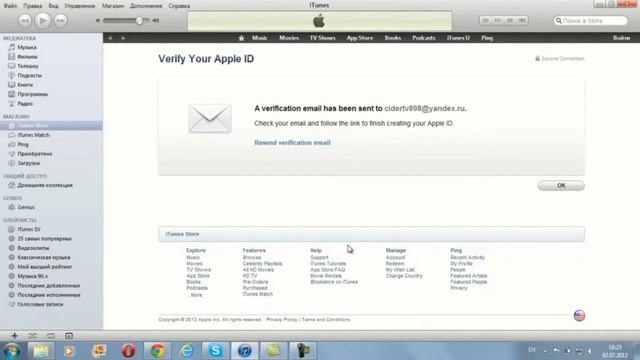
Task: Open the Голосовые записи playlist
Action: pyautogui.click(x=40, y=304)
